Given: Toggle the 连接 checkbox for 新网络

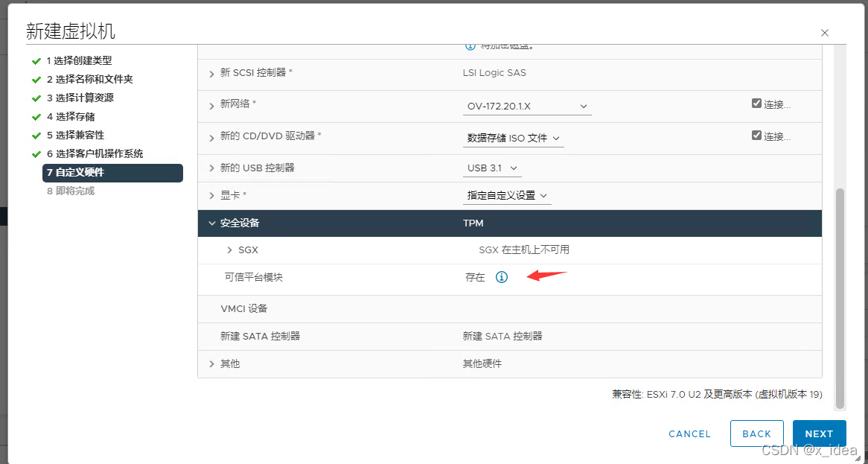Looking at the screenshot, I should click(x=757, y=104).
